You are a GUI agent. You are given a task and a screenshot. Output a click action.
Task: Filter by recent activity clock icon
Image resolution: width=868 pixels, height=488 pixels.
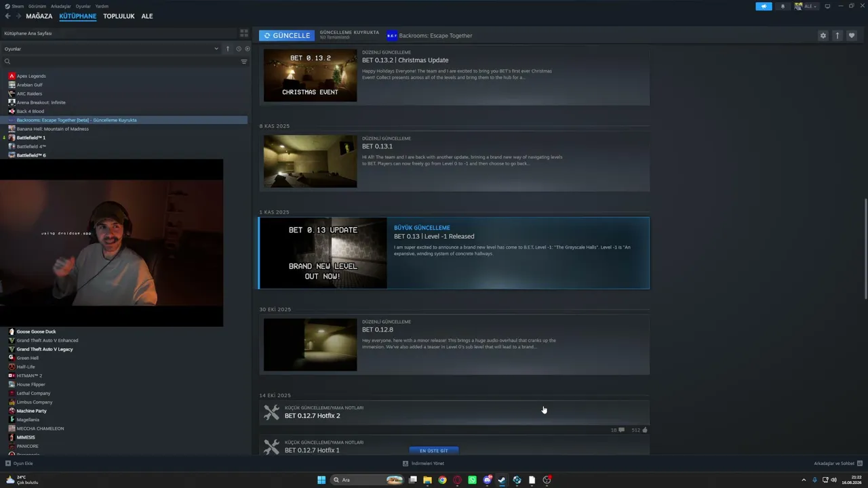tap(238, 49)
